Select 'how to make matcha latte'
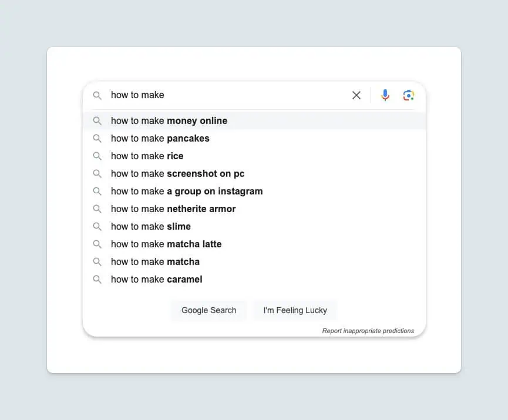Viewport: 508px width, 420px height. point(166,244)
